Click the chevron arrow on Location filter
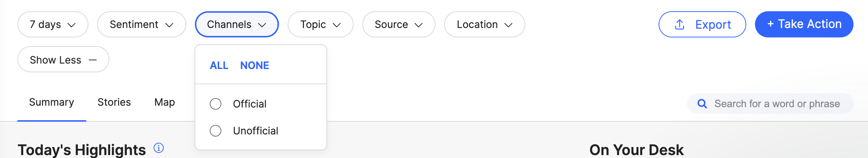 [x=509, y=25]
